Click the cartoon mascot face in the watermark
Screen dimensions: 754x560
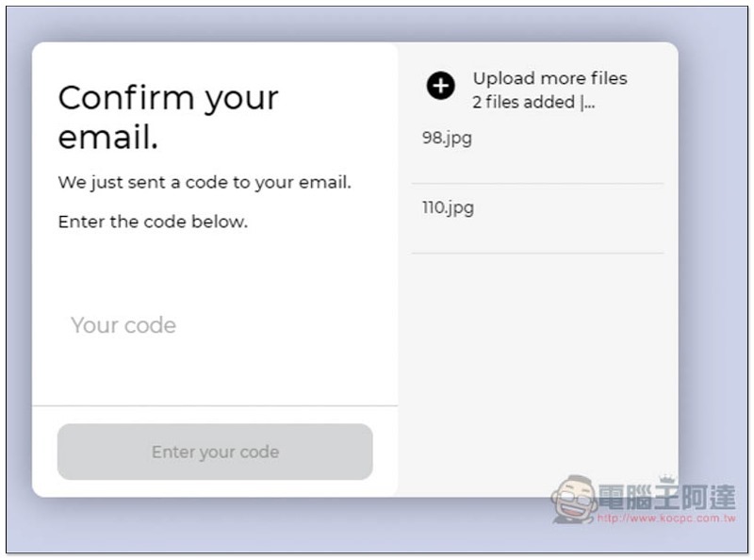(574, 499)
